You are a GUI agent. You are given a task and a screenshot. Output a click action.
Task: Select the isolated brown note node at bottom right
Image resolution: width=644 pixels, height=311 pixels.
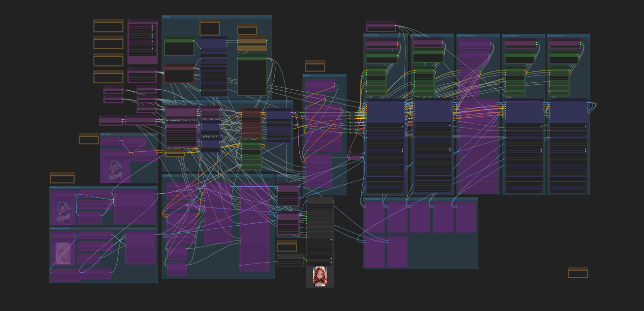click(x=578, y=272)
